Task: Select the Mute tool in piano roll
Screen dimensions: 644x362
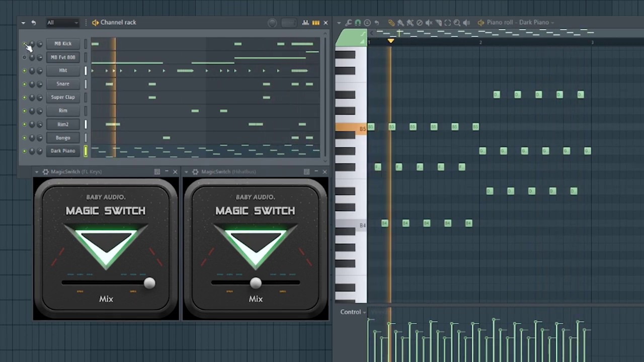Action: coord(429,23)
